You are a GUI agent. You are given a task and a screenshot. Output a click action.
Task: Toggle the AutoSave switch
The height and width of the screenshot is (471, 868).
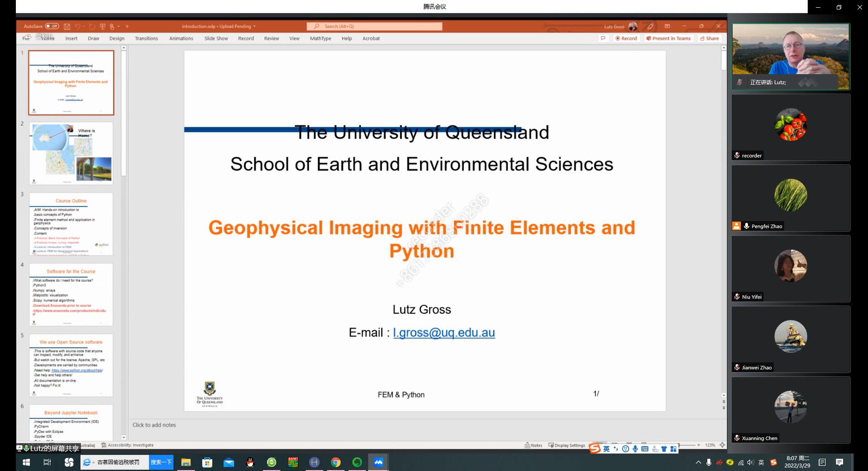[x=52, y=26]
